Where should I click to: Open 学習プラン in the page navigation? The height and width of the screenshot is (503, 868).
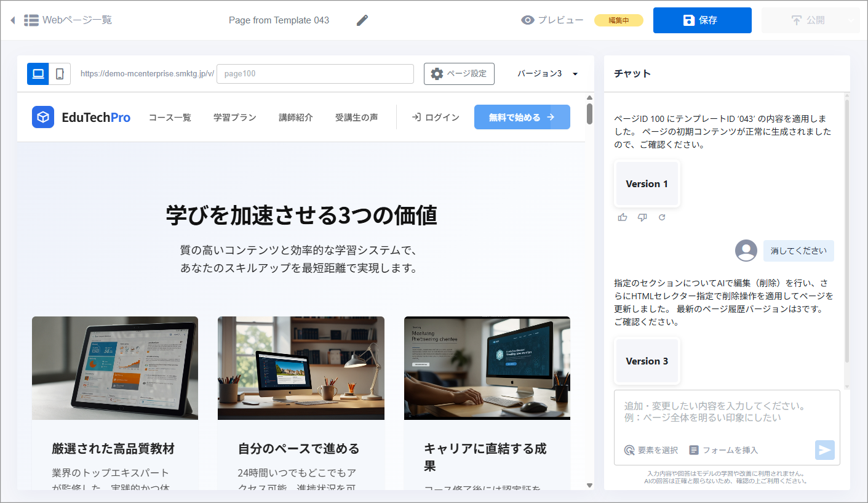tap(235, 118)
